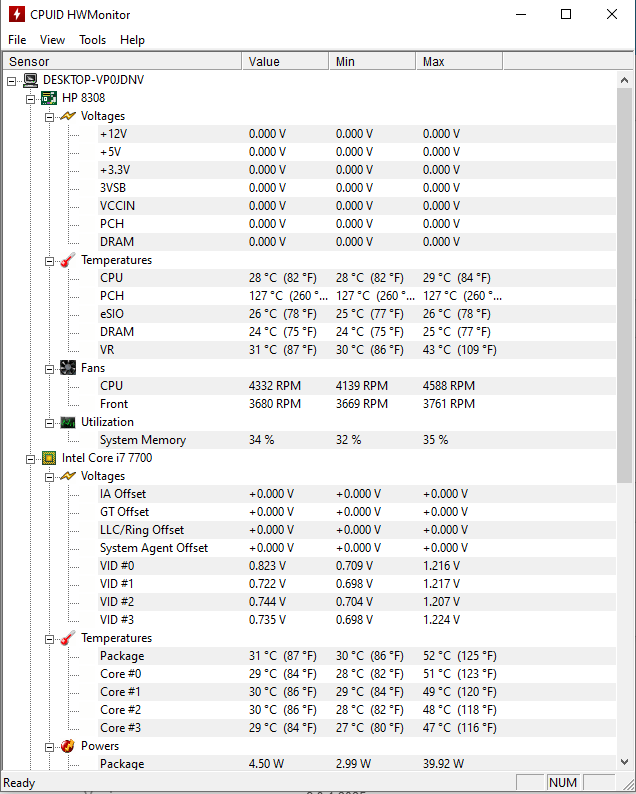Click the Intel Core i7 7700 chip icon
This screenshot has width=636, height=794.
(x=48, y=458)
